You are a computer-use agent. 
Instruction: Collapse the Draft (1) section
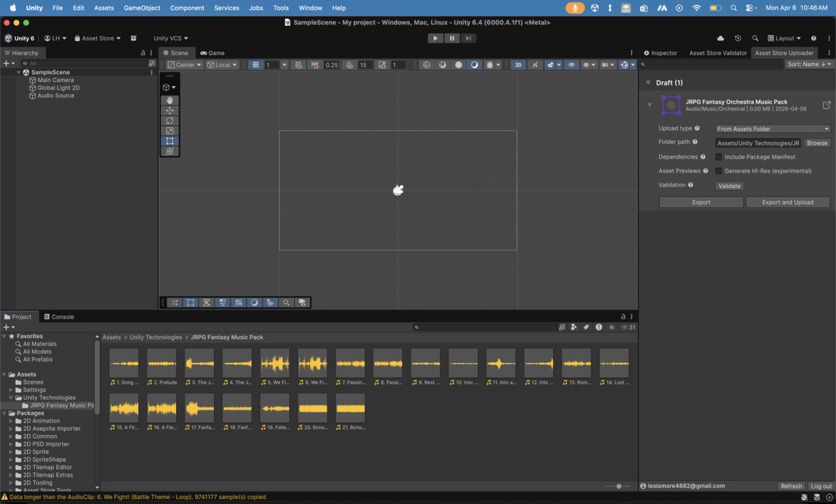(647, 83)
